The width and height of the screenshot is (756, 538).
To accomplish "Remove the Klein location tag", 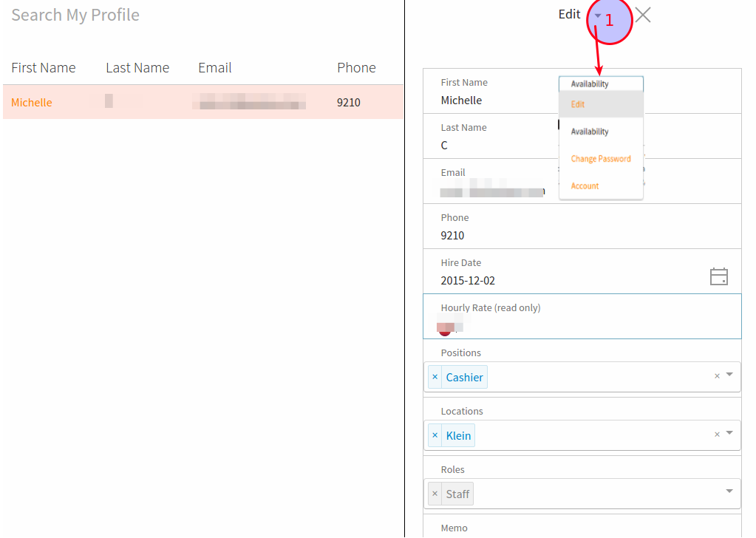I will [x=435, y=435].
